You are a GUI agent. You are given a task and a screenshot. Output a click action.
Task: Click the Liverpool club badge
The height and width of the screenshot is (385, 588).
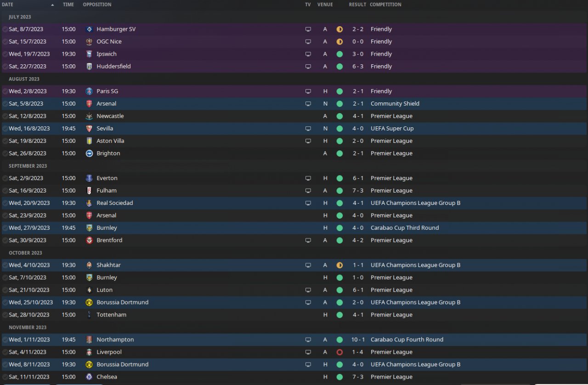89,352
